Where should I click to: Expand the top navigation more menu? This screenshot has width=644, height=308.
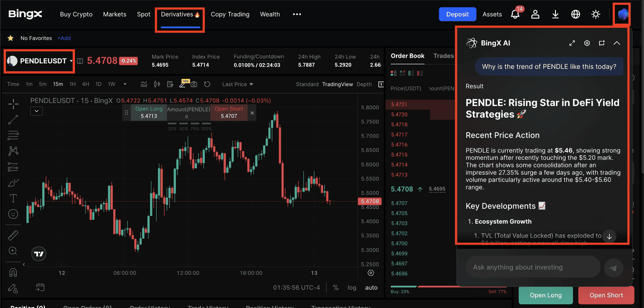coord(297,14)
